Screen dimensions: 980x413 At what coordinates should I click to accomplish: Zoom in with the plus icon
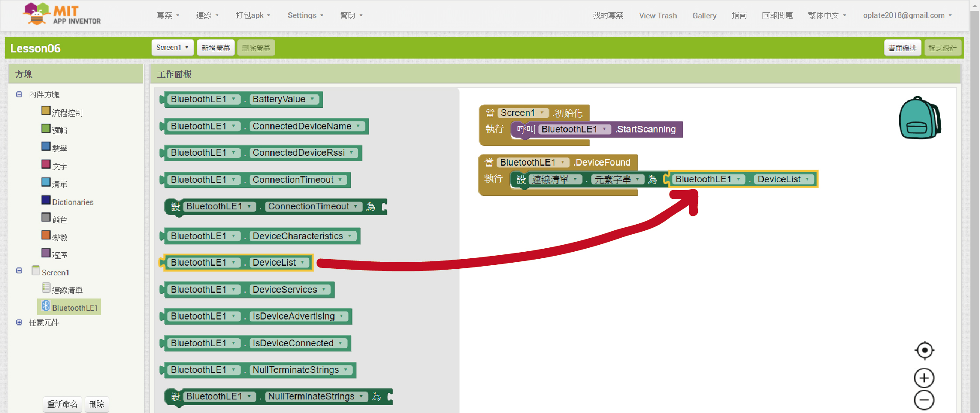[924, 378]
